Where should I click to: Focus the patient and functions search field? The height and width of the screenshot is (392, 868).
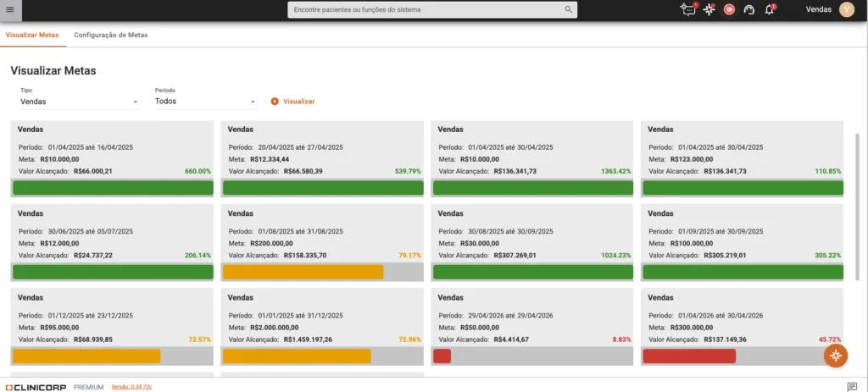[x=432, y=9]
